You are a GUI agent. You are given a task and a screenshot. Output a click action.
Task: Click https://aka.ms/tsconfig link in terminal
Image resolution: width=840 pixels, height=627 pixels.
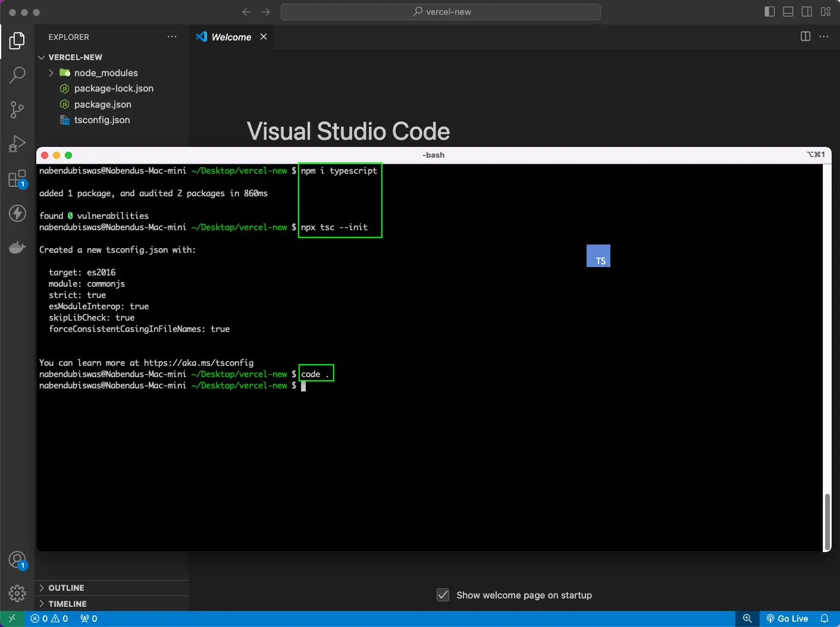click(x=199, y=363)
